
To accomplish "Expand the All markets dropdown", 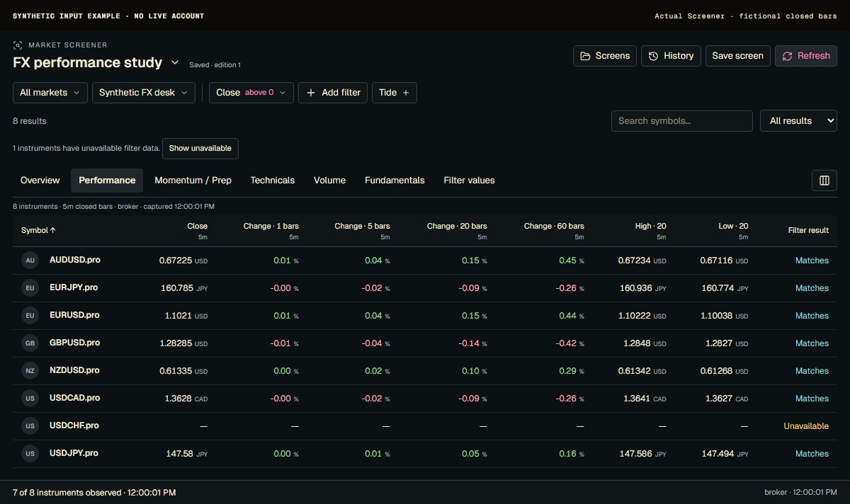I will point(50,93).
